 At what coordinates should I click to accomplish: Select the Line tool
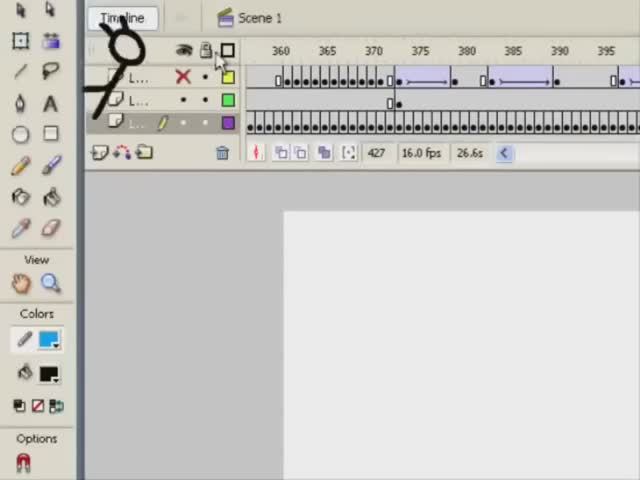click(x=20, y=71)
